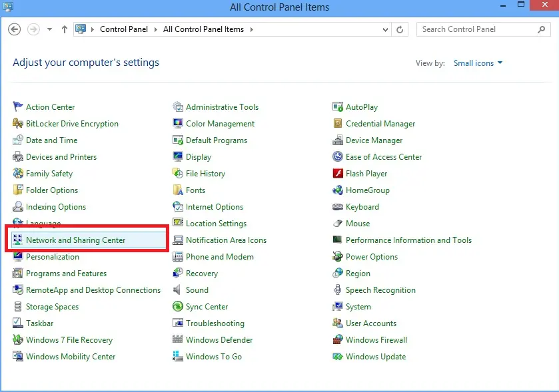Screen dimensions: 559x392
Task: Open the Performance Information and Tools link
Action: (x=408, y=240)
